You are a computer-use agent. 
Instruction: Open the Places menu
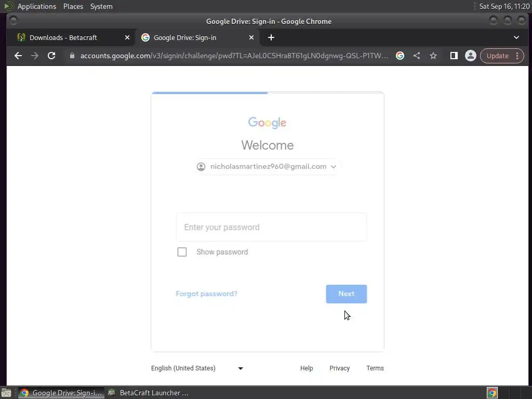(73, 6)
